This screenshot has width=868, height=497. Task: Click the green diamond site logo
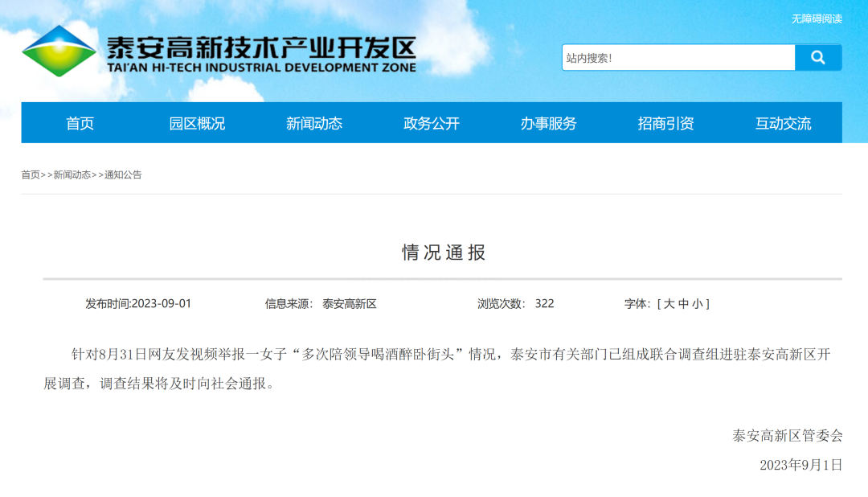[59, 51]
